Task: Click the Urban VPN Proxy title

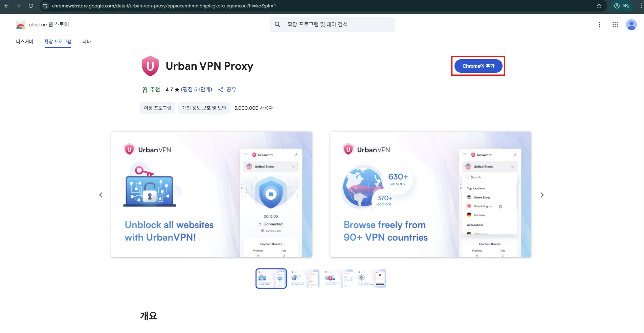Action: click(x=209, y=66)
